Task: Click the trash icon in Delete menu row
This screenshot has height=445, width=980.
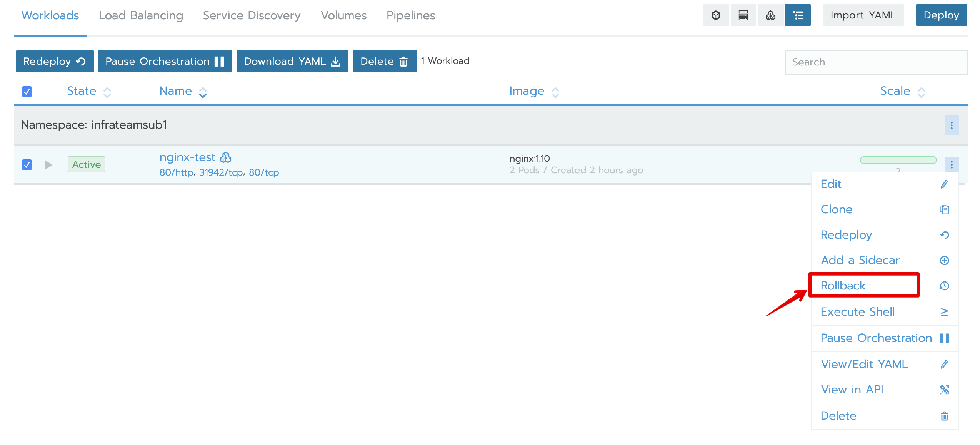Action: pos(944,416)
